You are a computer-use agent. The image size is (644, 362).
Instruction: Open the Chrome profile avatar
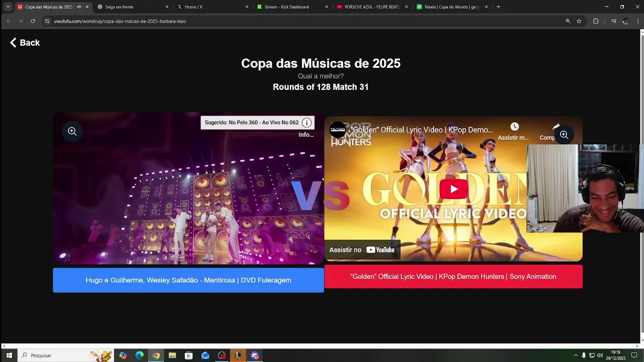click(625, 21)
